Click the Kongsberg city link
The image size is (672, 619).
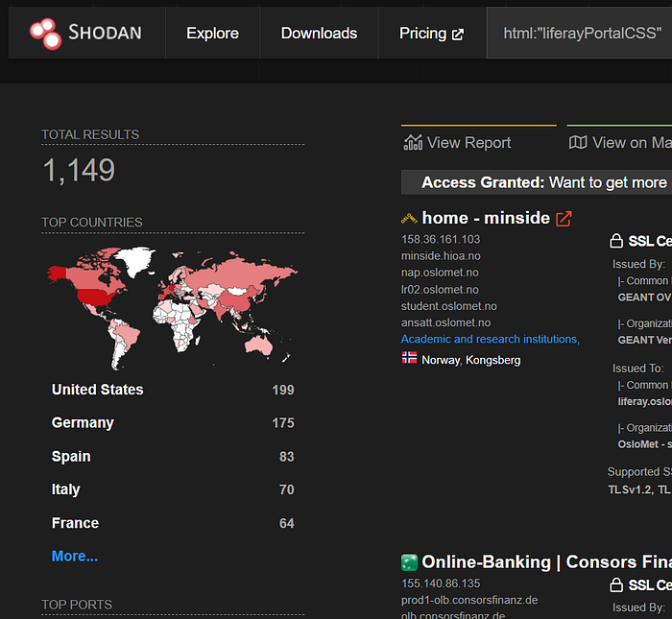[492, 360]
